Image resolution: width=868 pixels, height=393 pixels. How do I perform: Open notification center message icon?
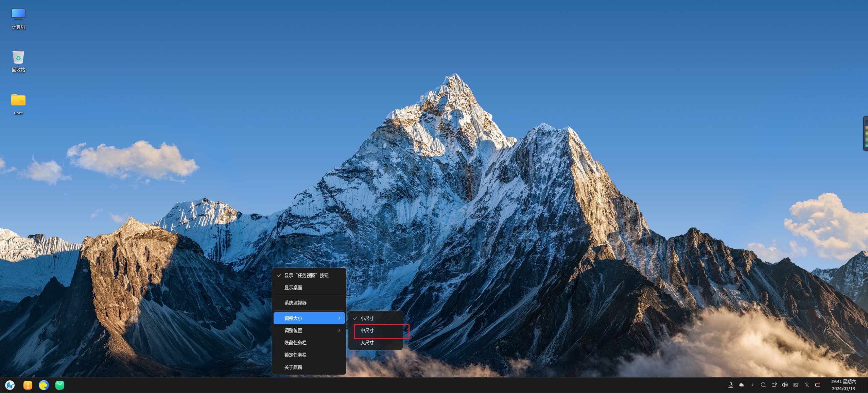pos(818,385)
